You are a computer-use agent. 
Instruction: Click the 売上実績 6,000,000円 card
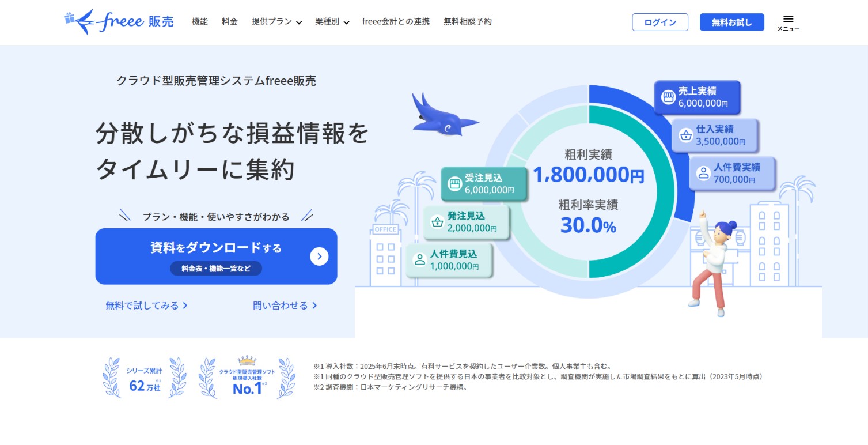click(697, 97)
